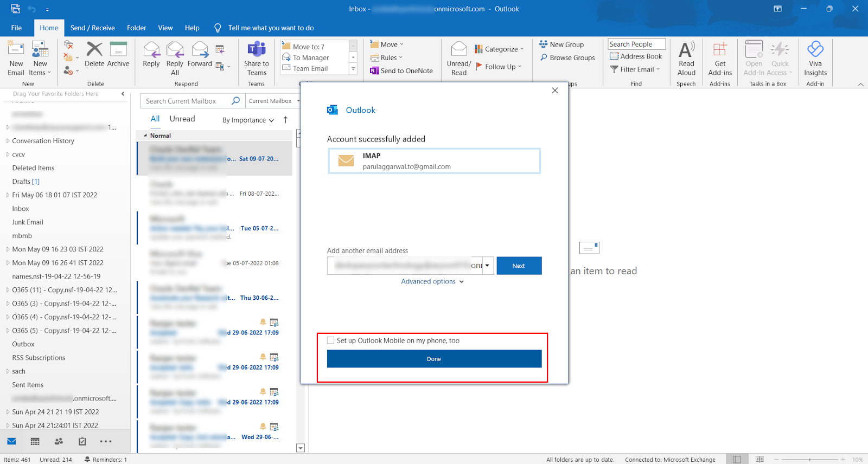Open the email address dropdown arrow in dialog

(487, 266)
